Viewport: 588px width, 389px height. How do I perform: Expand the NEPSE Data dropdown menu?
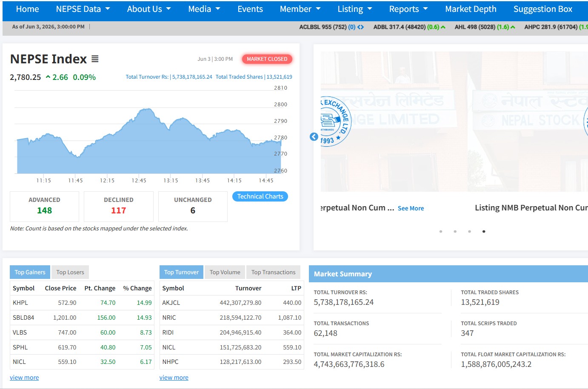pyautogui.click(x=83, y=9)
